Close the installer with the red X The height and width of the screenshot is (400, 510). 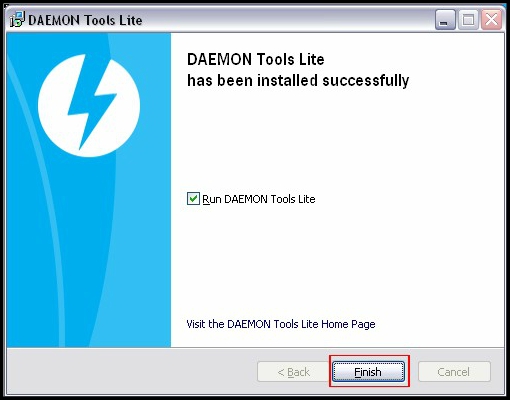point(492,20)
